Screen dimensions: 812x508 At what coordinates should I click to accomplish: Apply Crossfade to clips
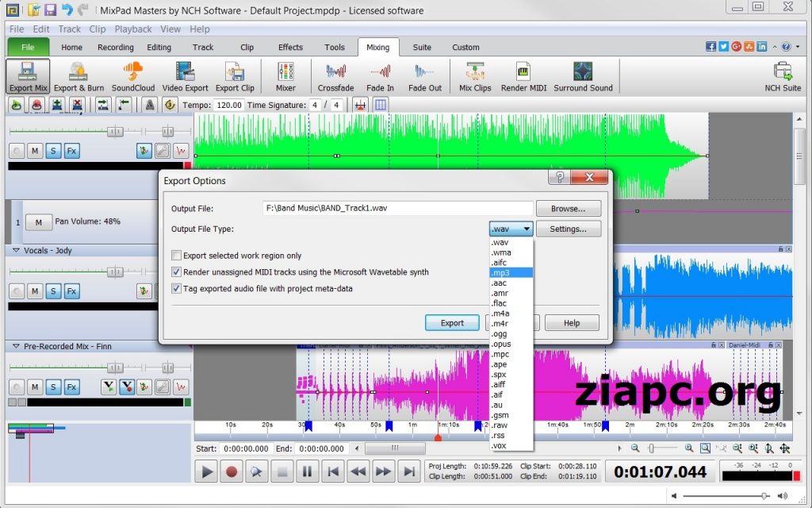[x=335, y=76]
